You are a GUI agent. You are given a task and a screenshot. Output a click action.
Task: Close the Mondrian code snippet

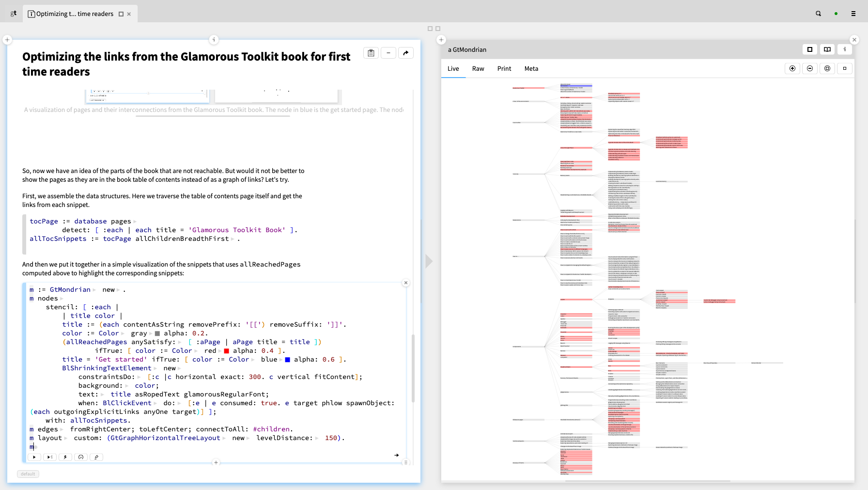tap(406, 283)
